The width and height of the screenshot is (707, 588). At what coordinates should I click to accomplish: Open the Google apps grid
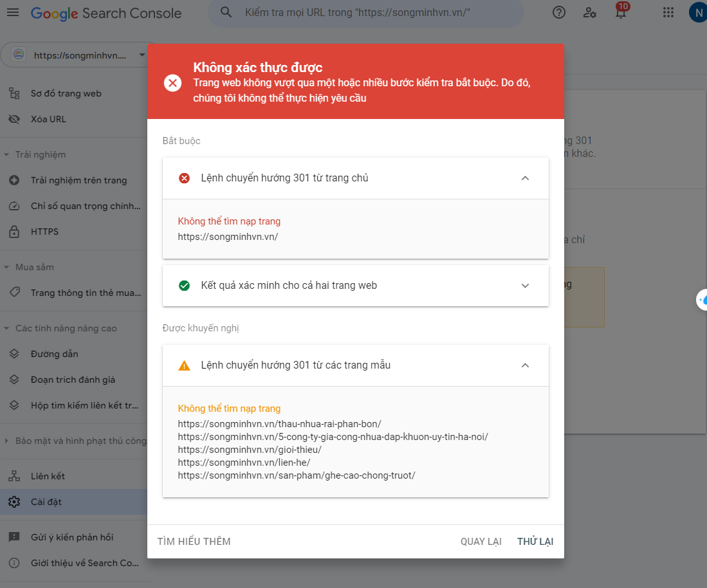click(x=668, y=12)
